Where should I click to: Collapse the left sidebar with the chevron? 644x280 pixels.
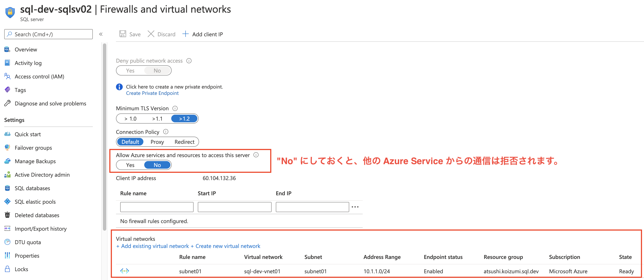(x=101, y=34)
